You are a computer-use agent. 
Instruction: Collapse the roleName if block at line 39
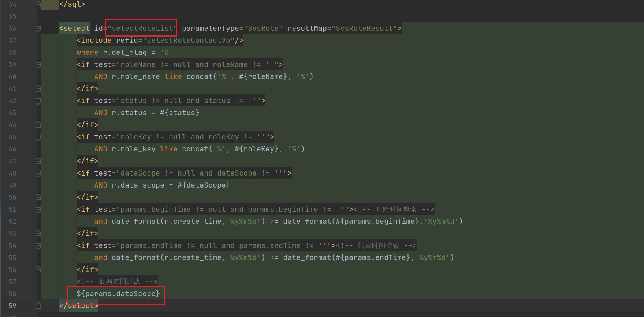(x=38, y=65)
